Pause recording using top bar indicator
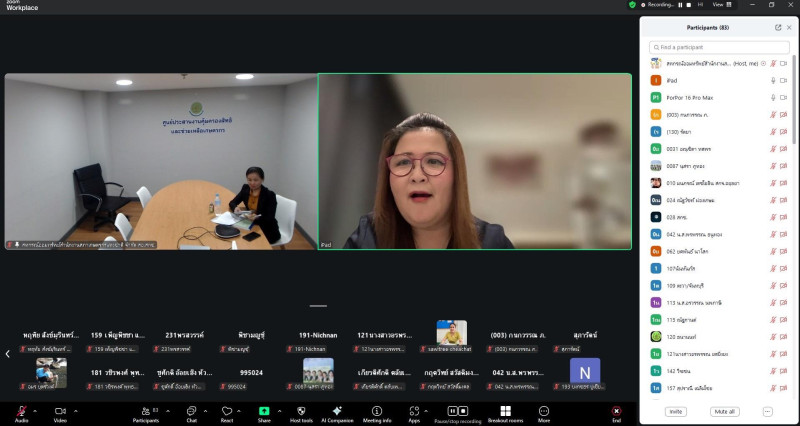The image size is (800, 426). (x=680, y=5)
